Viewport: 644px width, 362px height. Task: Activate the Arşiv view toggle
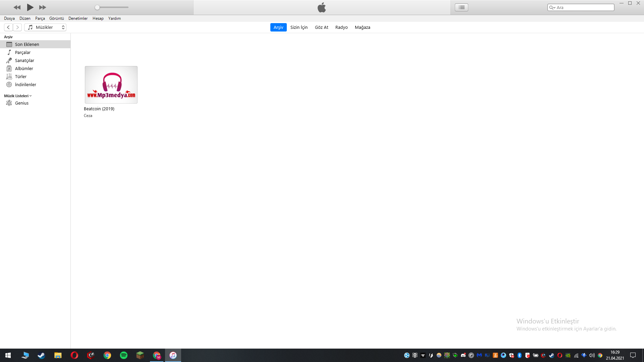pos(278,27)
